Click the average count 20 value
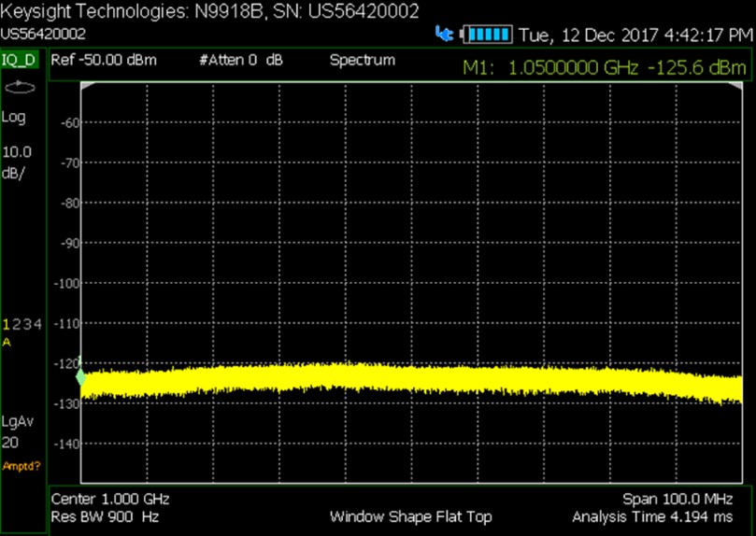756x536 pixels. tap(9, 443)
